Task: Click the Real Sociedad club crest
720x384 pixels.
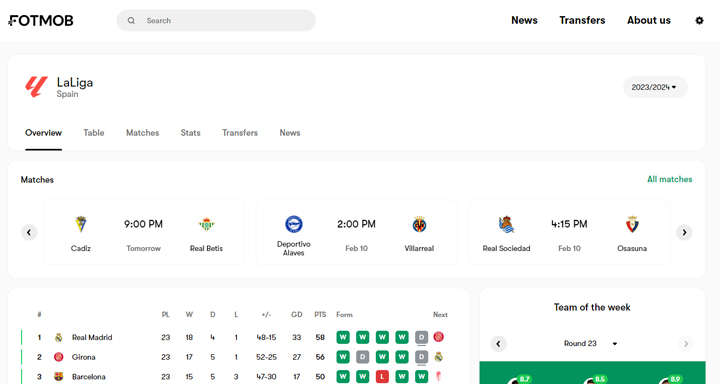Action: [x=506, y=225]
